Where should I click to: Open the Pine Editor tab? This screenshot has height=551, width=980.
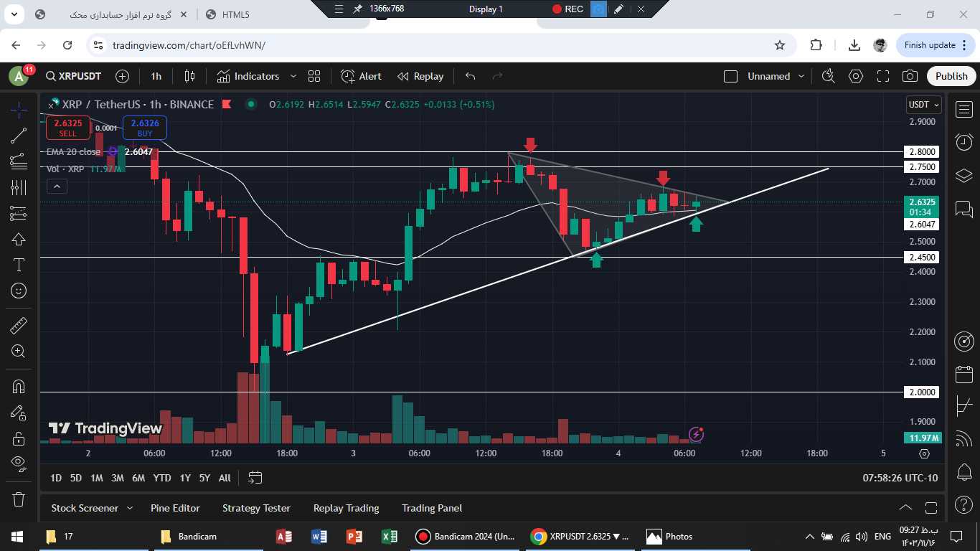(x=175, y=508)
